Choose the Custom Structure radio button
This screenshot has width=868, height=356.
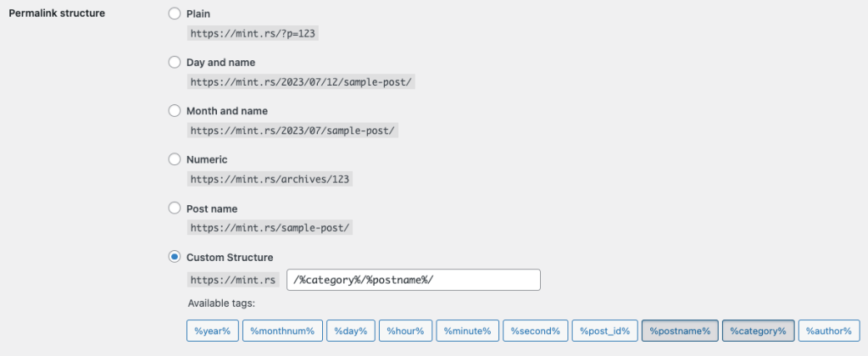175,256
